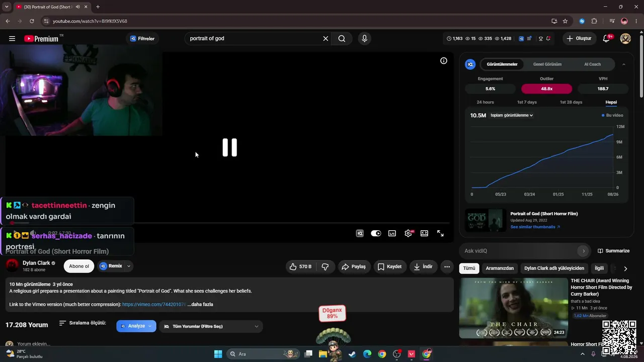Open toplam görüntülenme metric dropdown
This screenshot has width=644, height=362.
point(512,115)
